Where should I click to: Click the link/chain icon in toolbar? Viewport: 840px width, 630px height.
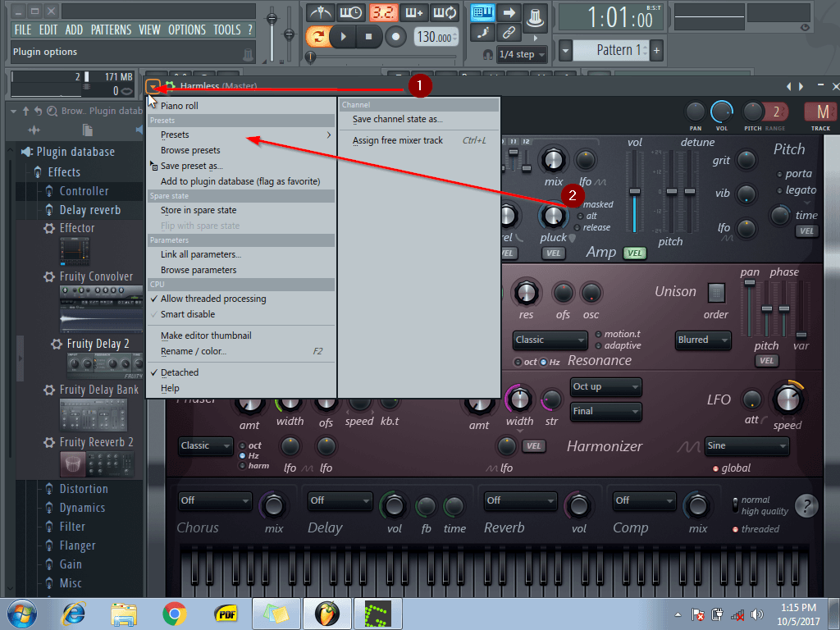click(x=509, y=33)
